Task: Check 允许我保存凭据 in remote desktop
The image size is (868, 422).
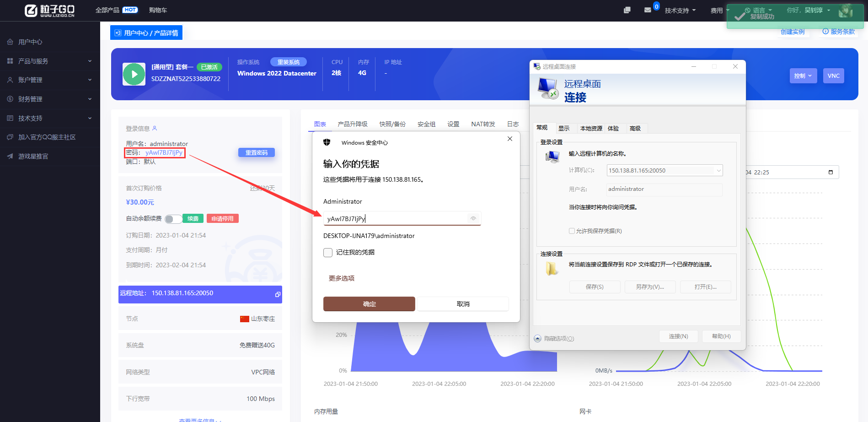Action: click(x=572, y=231)
